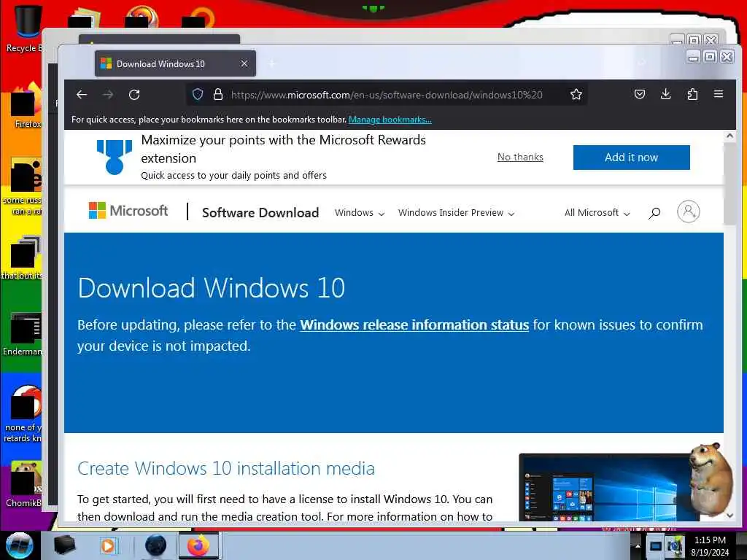
Task: Open the extensions puzzle piece icon
Action: (693, 94)
